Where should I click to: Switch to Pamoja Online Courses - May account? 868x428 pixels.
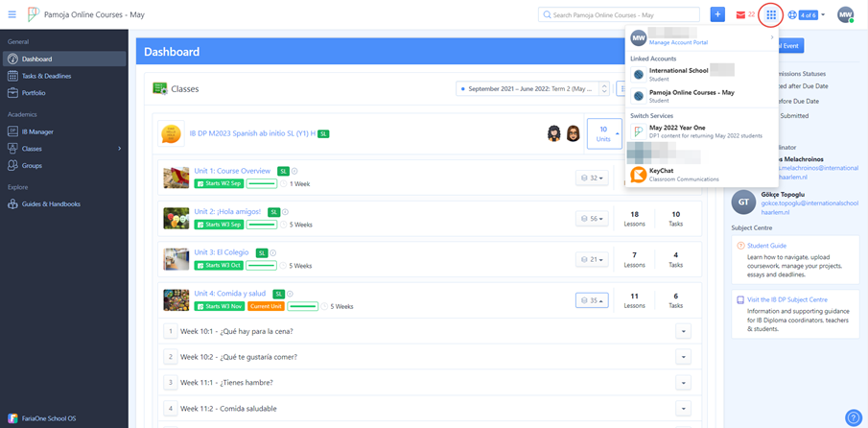[701, 96]
